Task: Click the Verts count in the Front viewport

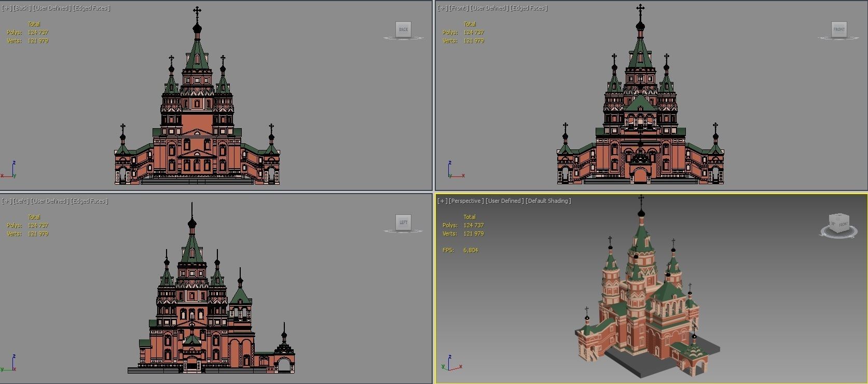Action: click(474, 40)
